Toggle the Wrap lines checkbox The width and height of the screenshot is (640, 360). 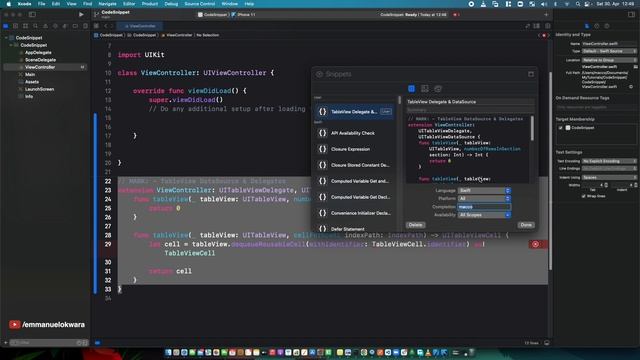(583, 196)
